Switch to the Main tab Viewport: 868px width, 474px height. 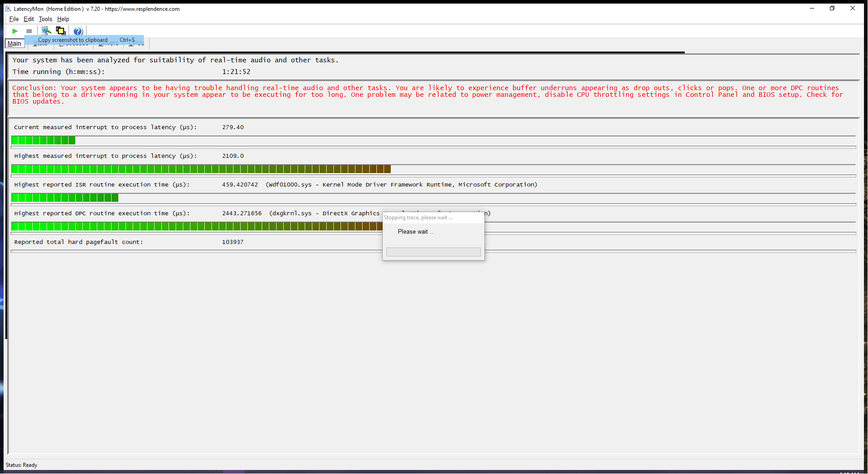tap(14, 43)
